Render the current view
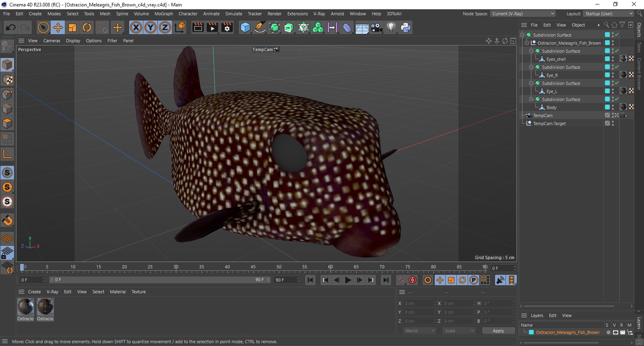Viewport: 644px width, 346px height. point(198,27)
